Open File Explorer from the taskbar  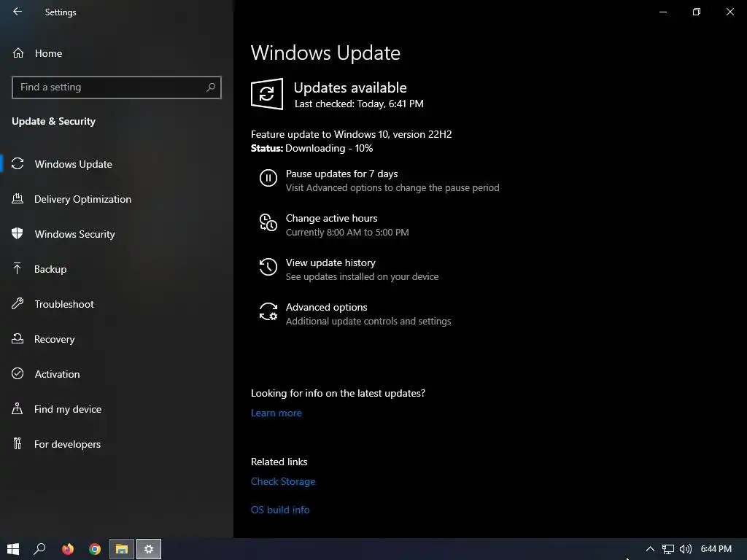tap(122, 549)
